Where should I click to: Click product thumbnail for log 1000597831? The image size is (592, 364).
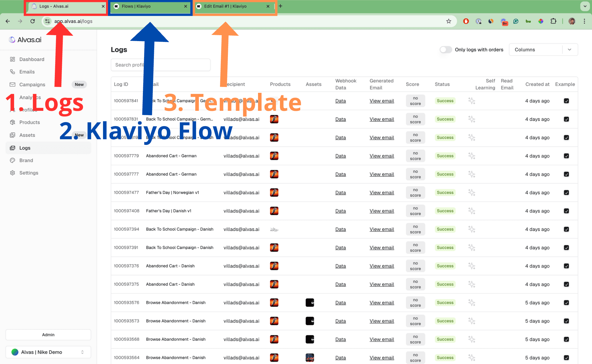274,119
